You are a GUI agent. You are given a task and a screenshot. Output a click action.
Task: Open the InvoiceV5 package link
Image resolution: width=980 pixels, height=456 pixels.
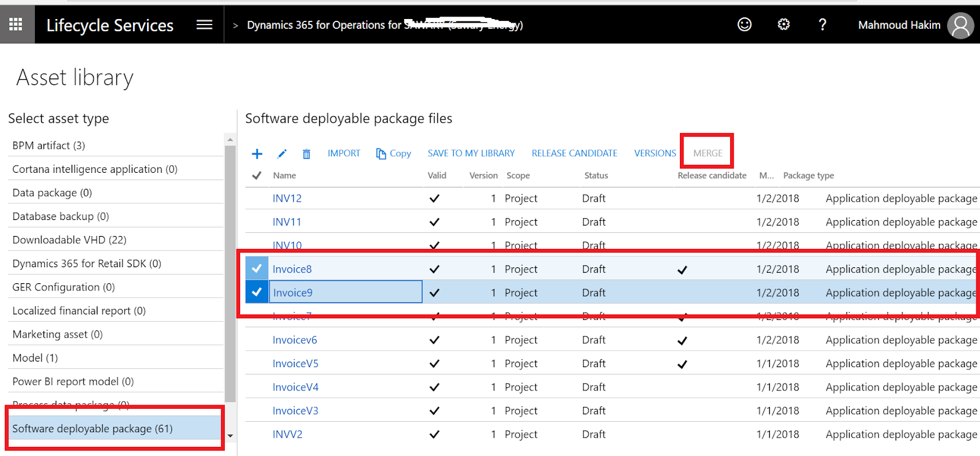click(x=295, y=363)
